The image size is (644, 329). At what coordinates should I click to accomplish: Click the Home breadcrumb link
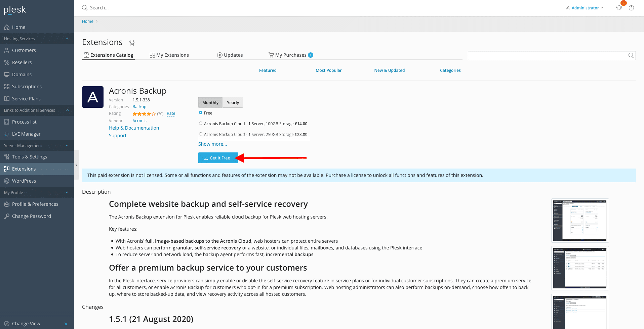(x=88, y=21)
